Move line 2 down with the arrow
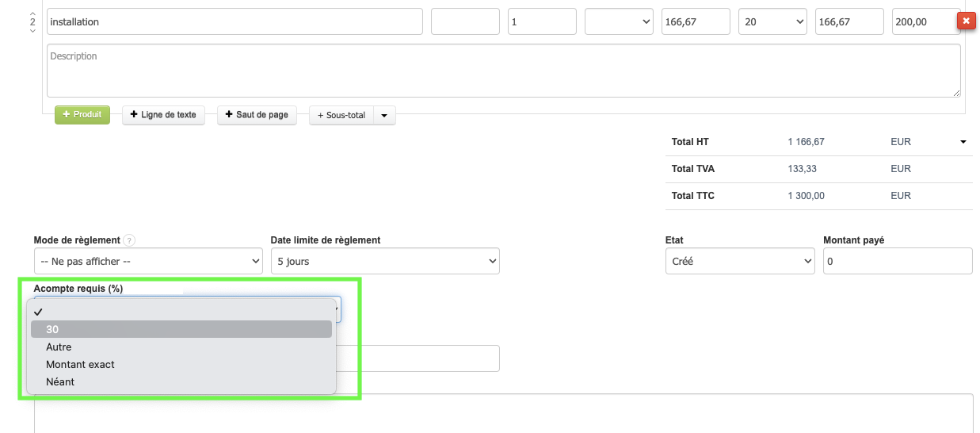The image size is (980, 433). coord(32,31)
